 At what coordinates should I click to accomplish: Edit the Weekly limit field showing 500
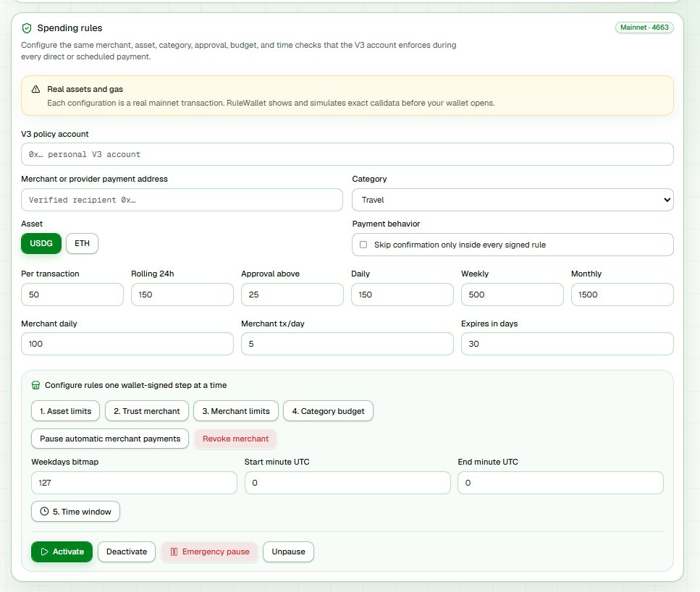[x=512, y=295]
